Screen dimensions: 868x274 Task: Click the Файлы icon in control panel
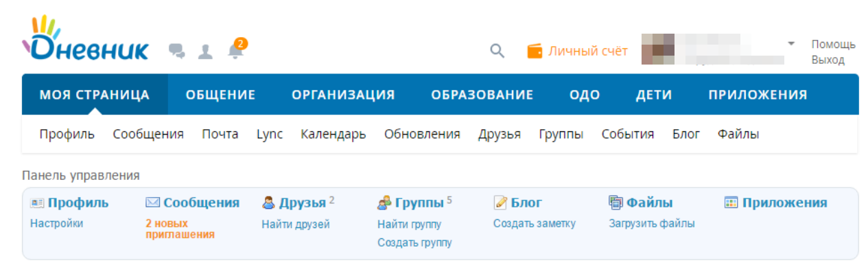615,203
